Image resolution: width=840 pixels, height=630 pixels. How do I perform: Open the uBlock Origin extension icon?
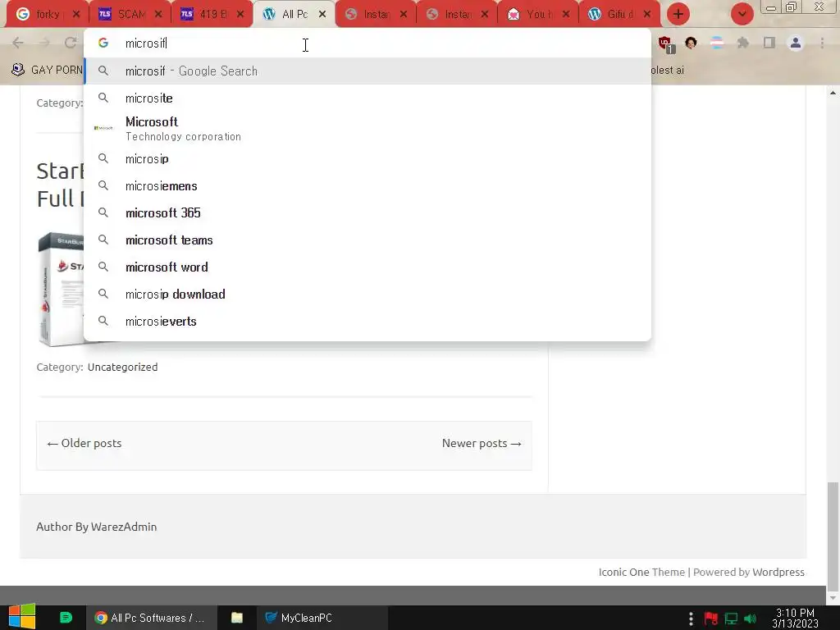(x=666, y=44)
